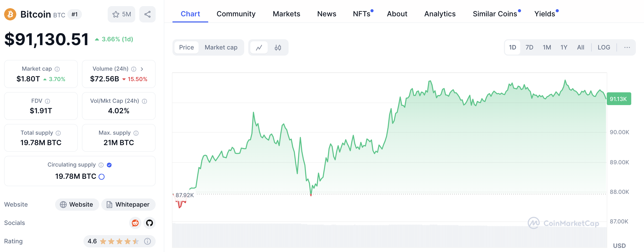Open the GitHub social link
This screenshot has height=252, width=644.
coord(150,223)
